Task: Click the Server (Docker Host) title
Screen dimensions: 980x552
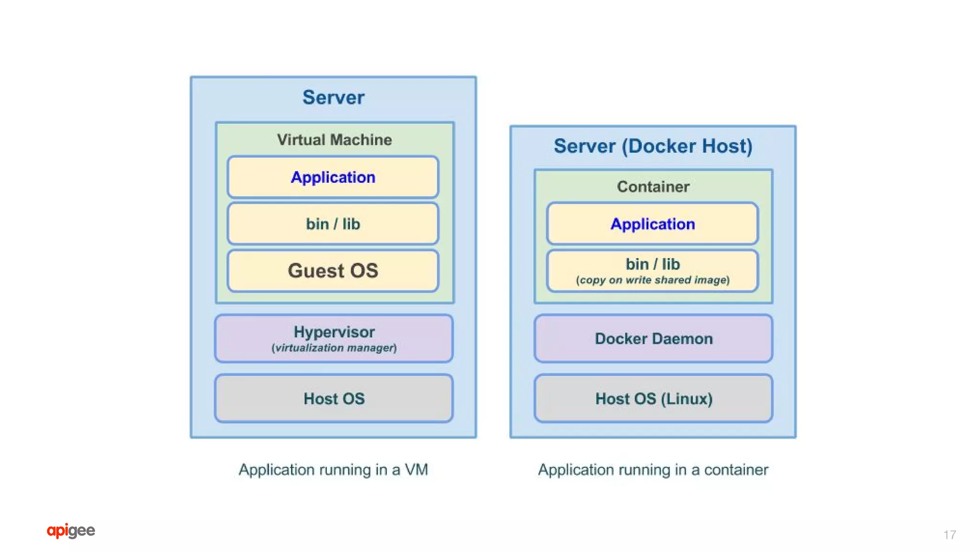Action: (x=653, y=146)
